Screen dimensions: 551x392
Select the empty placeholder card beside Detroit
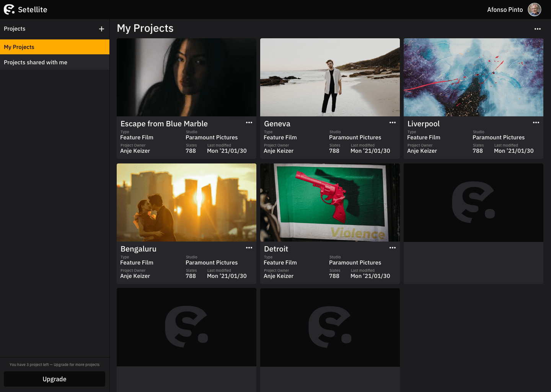[473, 224]
